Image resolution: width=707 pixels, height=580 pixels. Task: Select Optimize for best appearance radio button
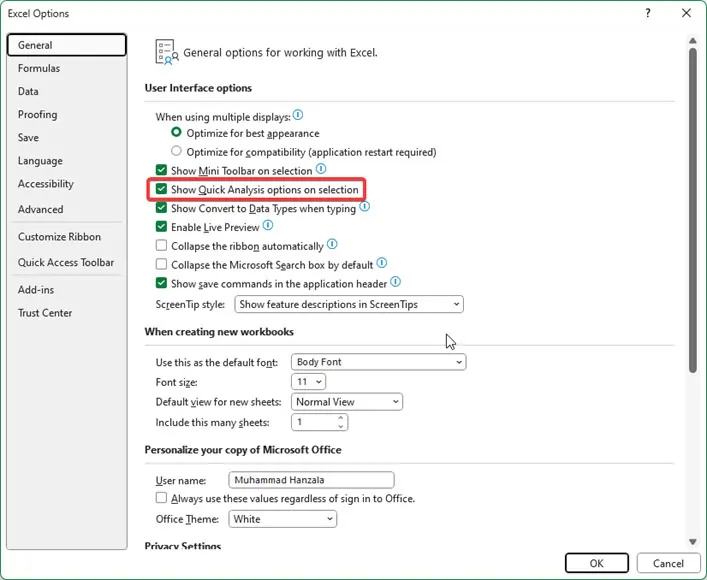(x=176, y=133)
